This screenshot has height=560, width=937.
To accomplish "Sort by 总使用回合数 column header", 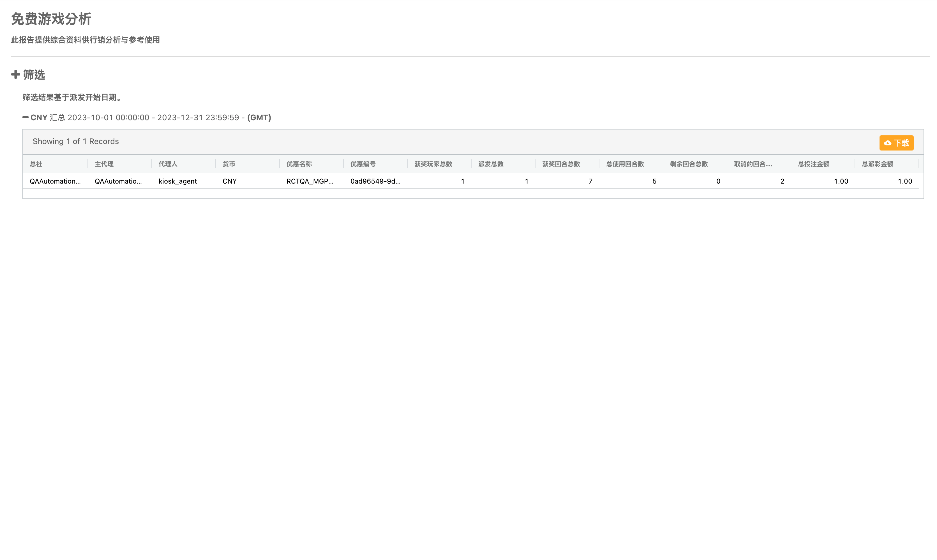I will (625, 164).
